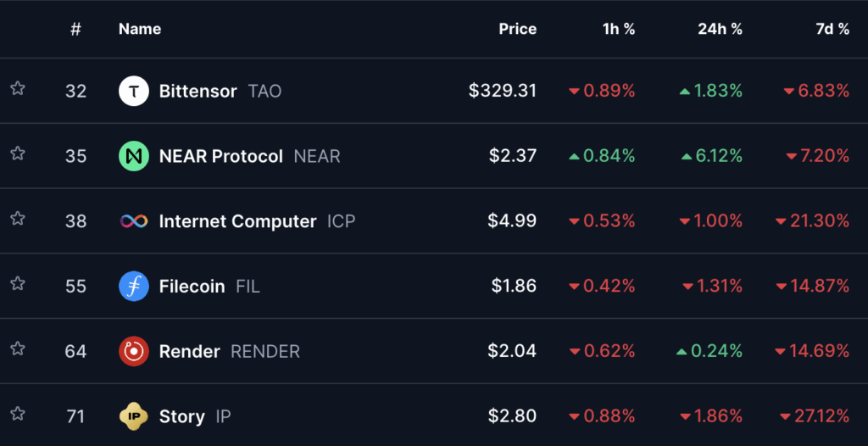Click the Render logo icon
This screenshot has width=868, height=446.
point(134,351)
